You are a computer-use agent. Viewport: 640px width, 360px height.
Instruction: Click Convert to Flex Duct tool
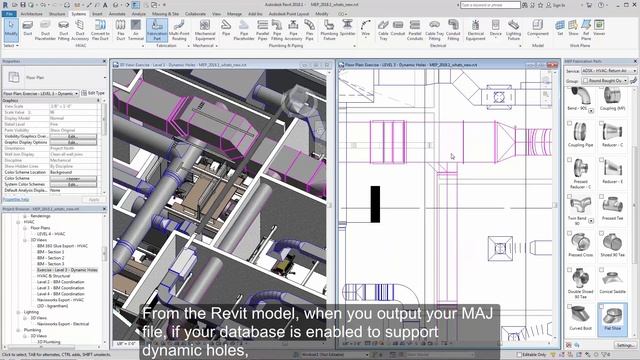[x=100, y=30]
